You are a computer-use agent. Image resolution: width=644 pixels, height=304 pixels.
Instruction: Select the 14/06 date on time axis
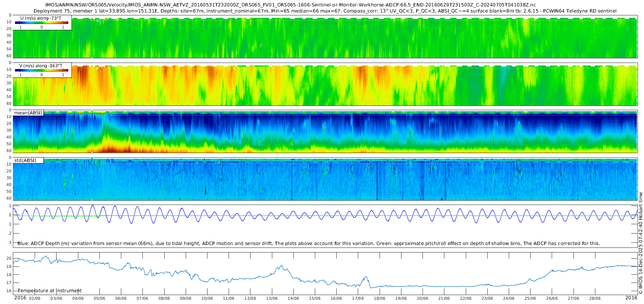(293, 298)
